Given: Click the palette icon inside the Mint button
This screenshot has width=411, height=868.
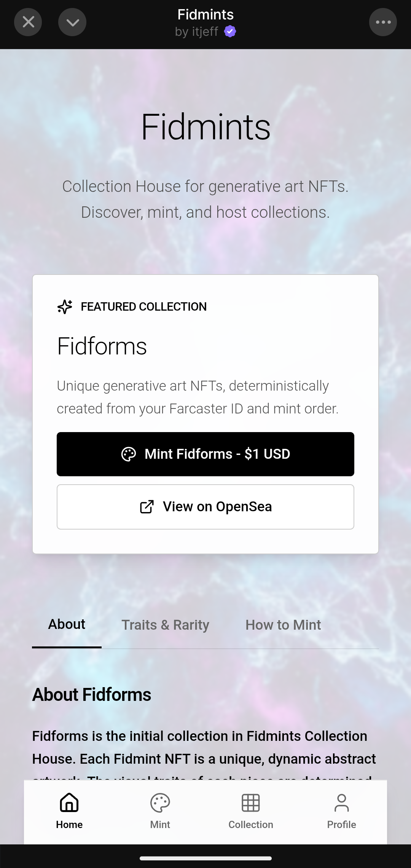Looking at the screenshot, I should pyautogui.click(x=129, y=454).
